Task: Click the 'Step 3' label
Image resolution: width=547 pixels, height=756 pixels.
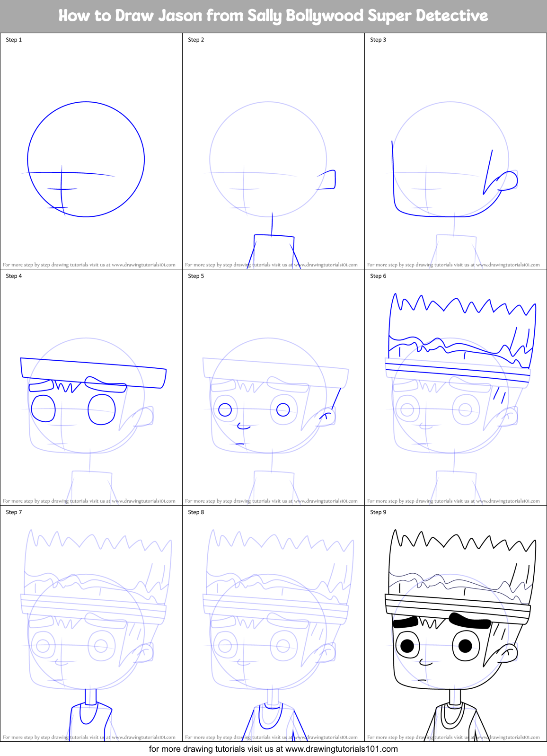Action: tap(378, 40)
